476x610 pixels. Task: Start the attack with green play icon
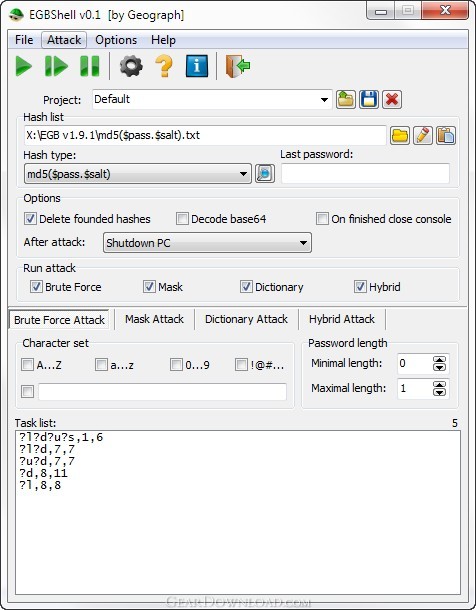[x=23, y=66]
